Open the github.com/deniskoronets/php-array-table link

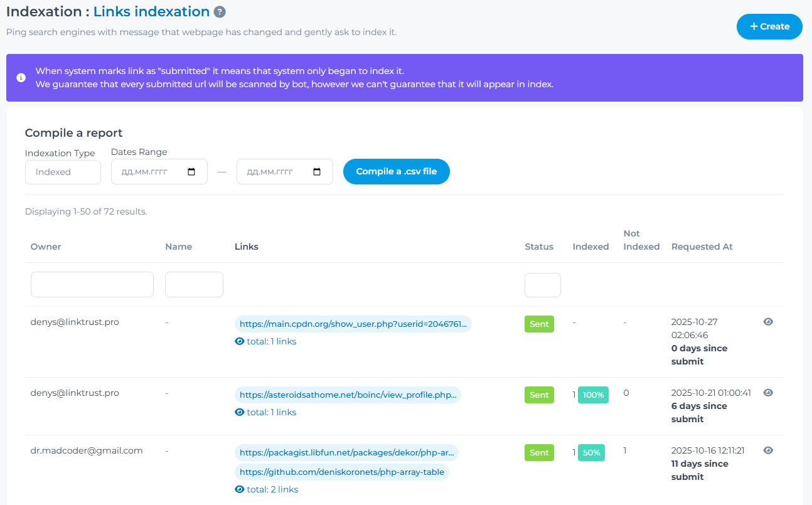(342, 472)
